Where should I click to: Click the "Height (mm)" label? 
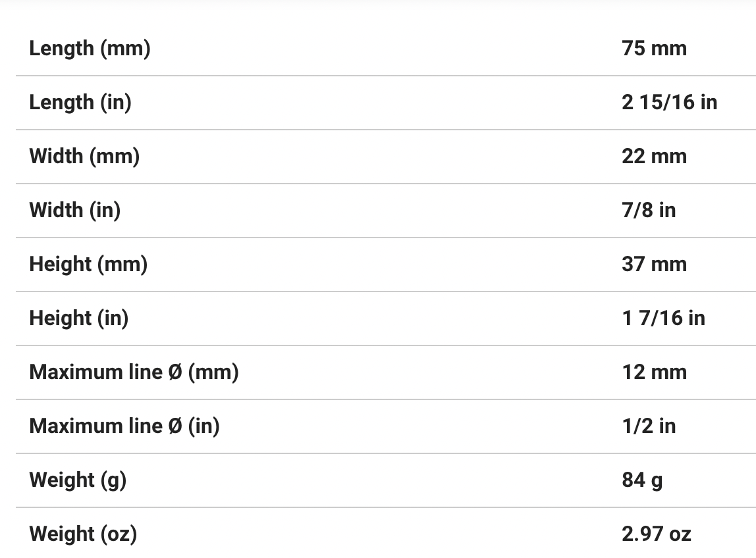88,265
